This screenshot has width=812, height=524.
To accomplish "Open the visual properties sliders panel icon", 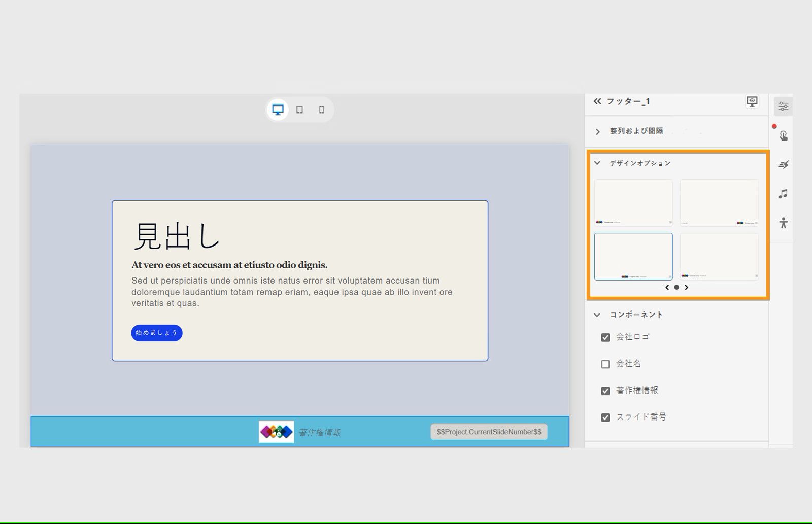I will pyautogui.click(x=783, y=107).
